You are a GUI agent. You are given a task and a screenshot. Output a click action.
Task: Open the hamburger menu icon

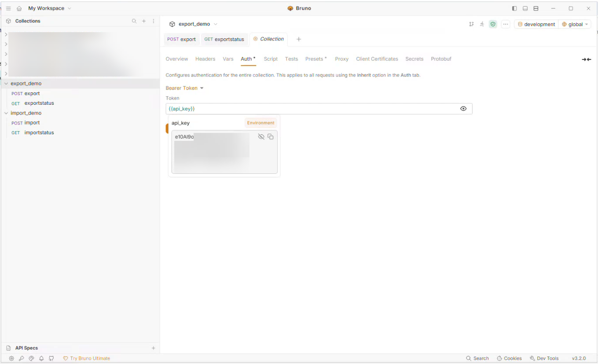(8, 8)
